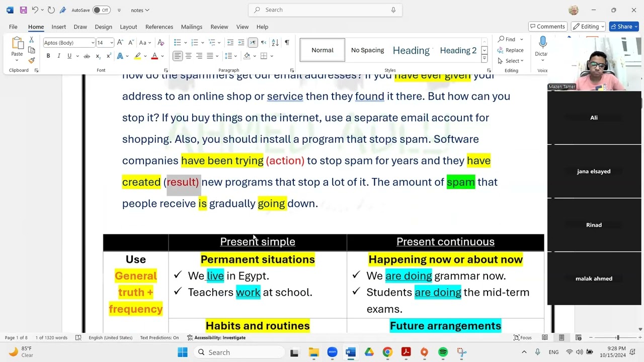Center align the paragraph
This screenshot has height=362, width=644.
pyautogui.click(x=188, y=56)
